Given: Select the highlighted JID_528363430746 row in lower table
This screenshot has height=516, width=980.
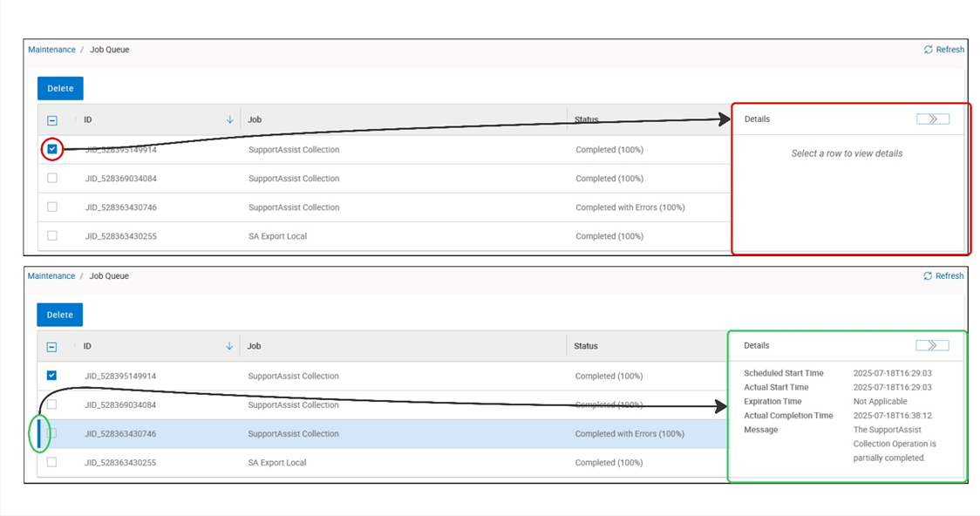Looking at the screenshot, I should click(383, 433).
